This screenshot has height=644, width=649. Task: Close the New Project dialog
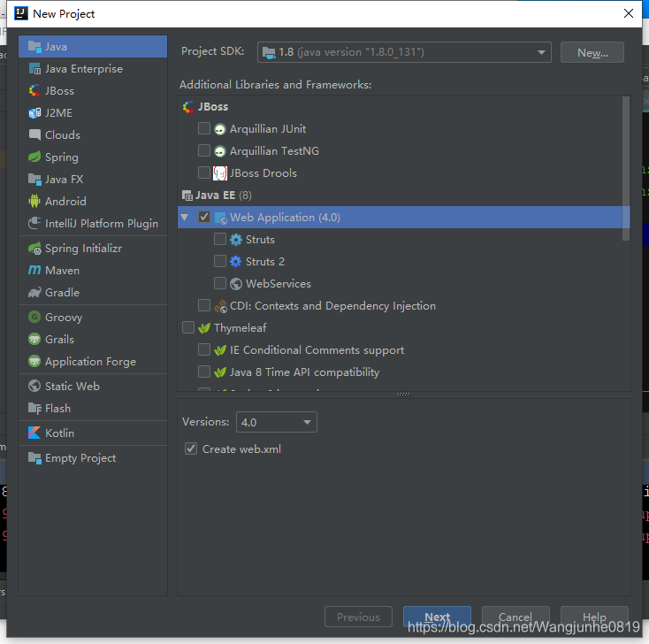pos(629,13)
